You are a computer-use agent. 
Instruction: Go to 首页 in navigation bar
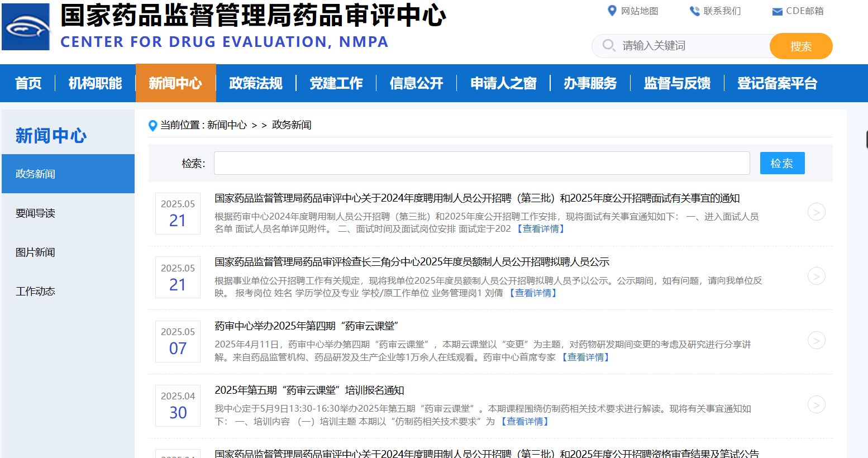point(28,83)
